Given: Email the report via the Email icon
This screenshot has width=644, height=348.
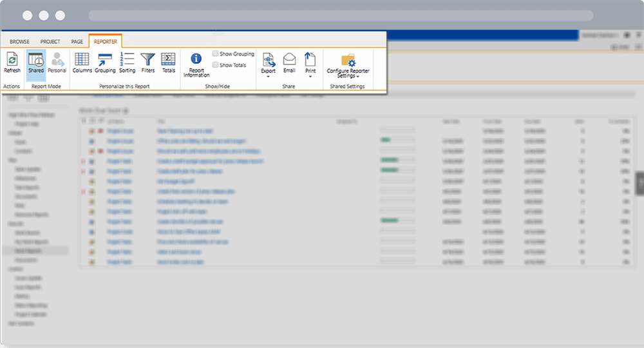Looking at the screenshot, I should (289, 63).
